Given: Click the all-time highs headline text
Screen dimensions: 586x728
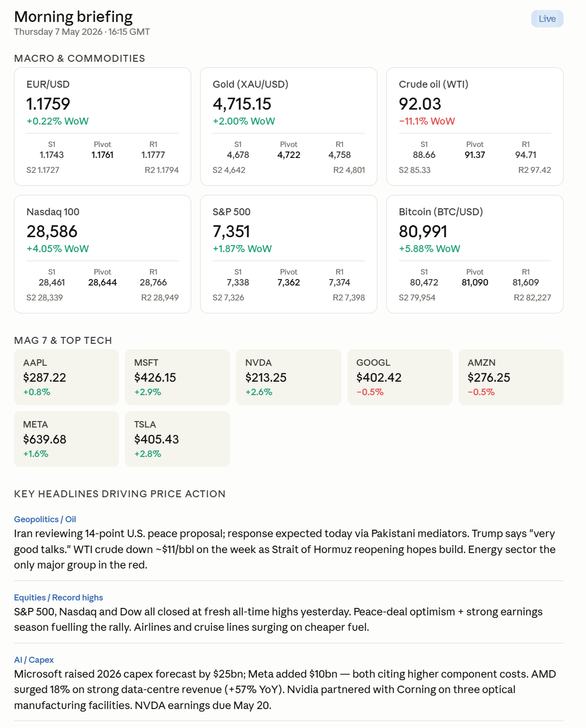Looking at the screenshot, I should [278, 619].
